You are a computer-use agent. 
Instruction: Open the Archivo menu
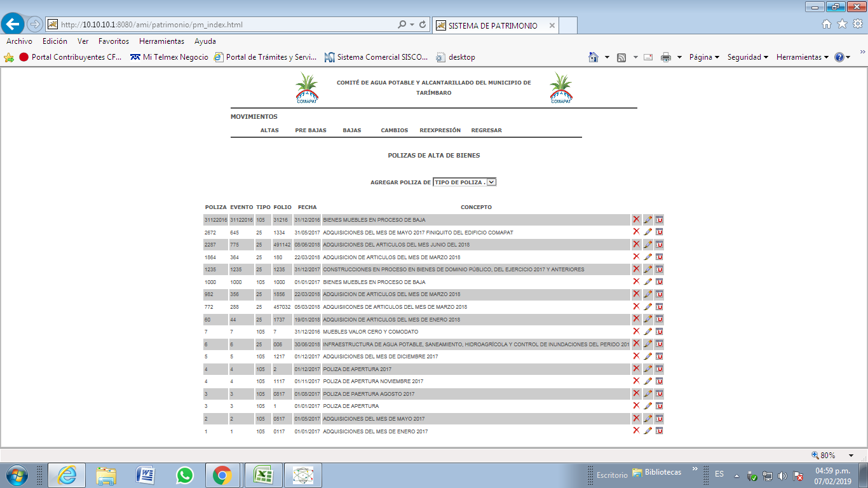click(19, 41)
